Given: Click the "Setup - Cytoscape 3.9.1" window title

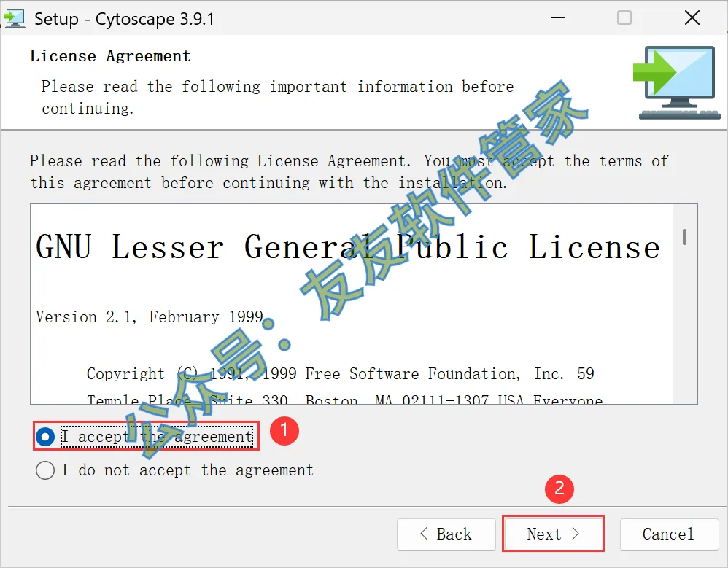Looking at the screenshot, I should click(x=125, y=19).
